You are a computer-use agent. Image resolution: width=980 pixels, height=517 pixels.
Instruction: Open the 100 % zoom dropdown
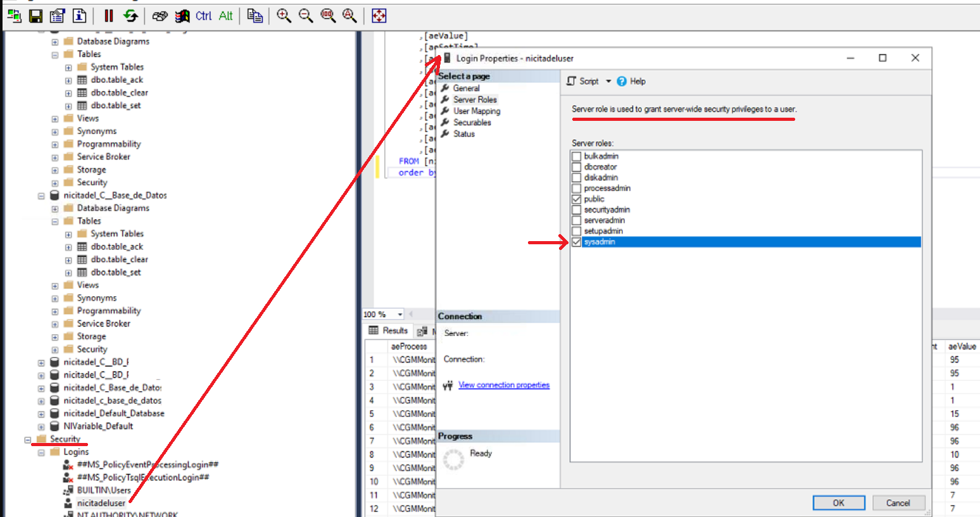(400, 315)
